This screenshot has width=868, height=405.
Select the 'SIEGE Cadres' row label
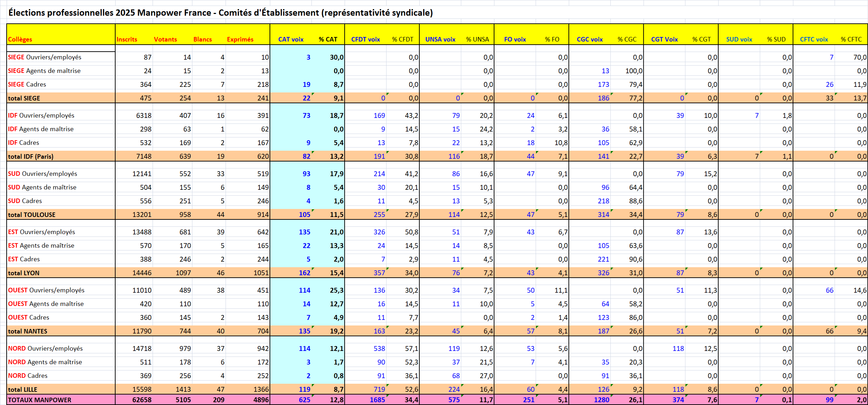(x=27, y=84)
